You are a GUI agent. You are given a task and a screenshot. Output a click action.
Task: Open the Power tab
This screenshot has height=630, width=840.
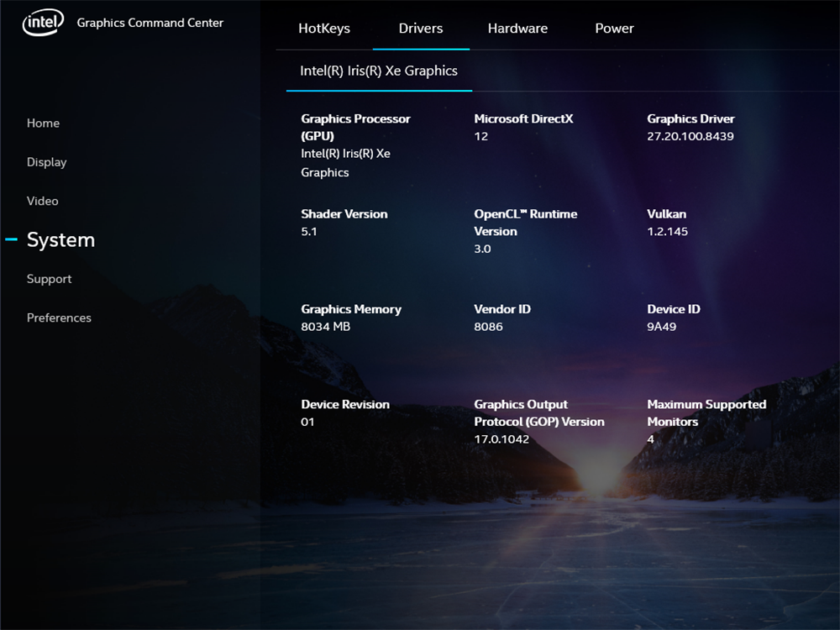tap(615, 29)
